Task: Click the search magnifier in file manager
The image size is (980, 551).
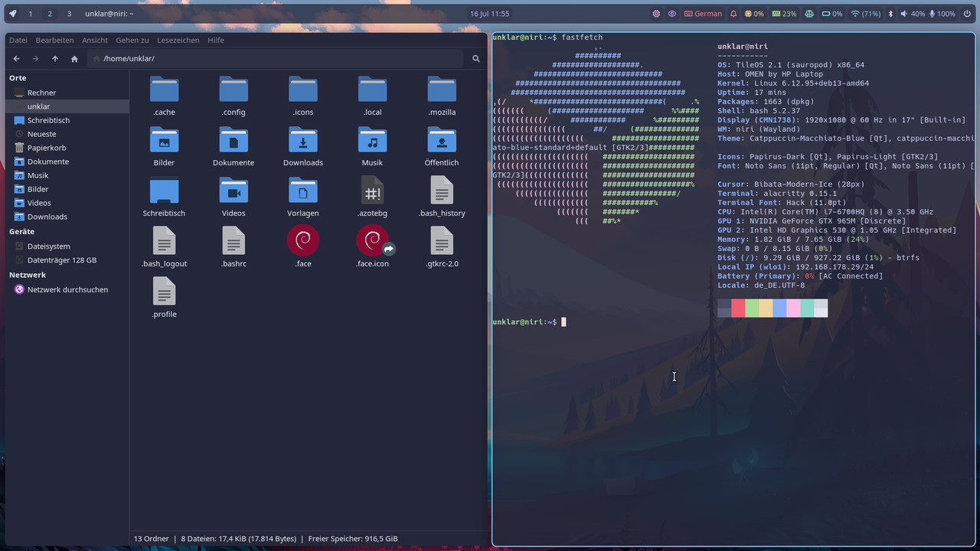Action: coord(476,59)
